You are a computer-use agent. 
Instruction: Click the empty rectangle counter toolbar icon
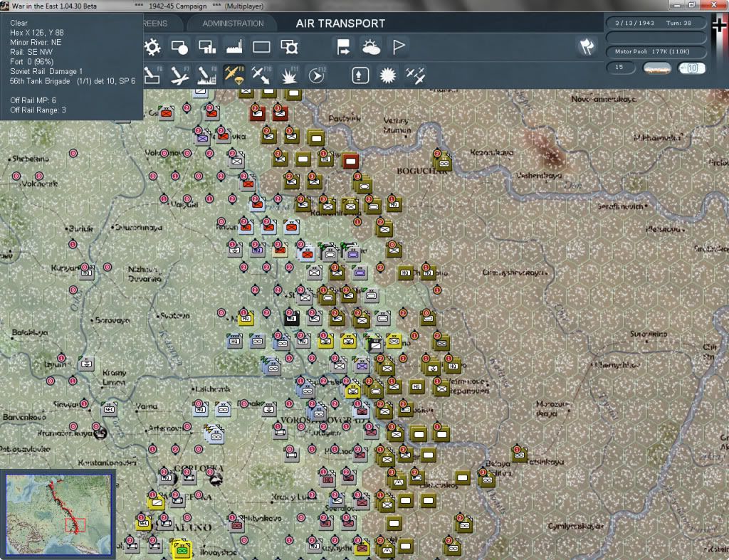click(x=261, y=47)
